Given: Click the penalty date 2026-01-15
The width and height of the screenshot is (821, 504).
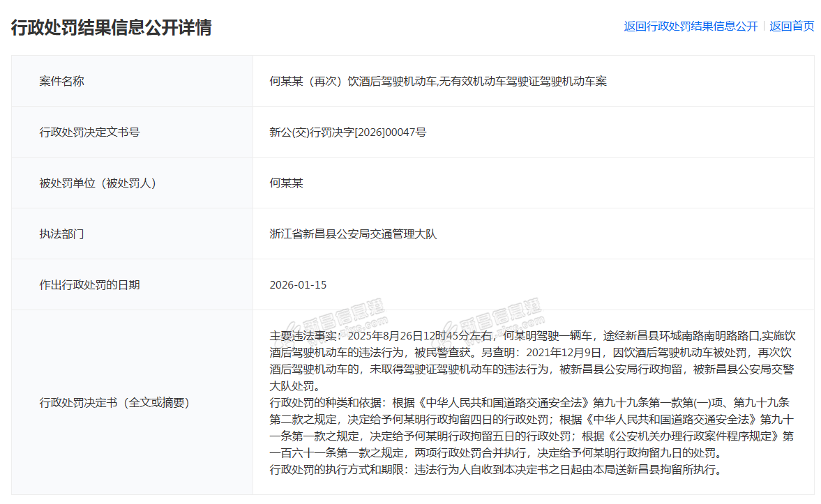Looking at the screenshot, I should [x=298, y=284].
